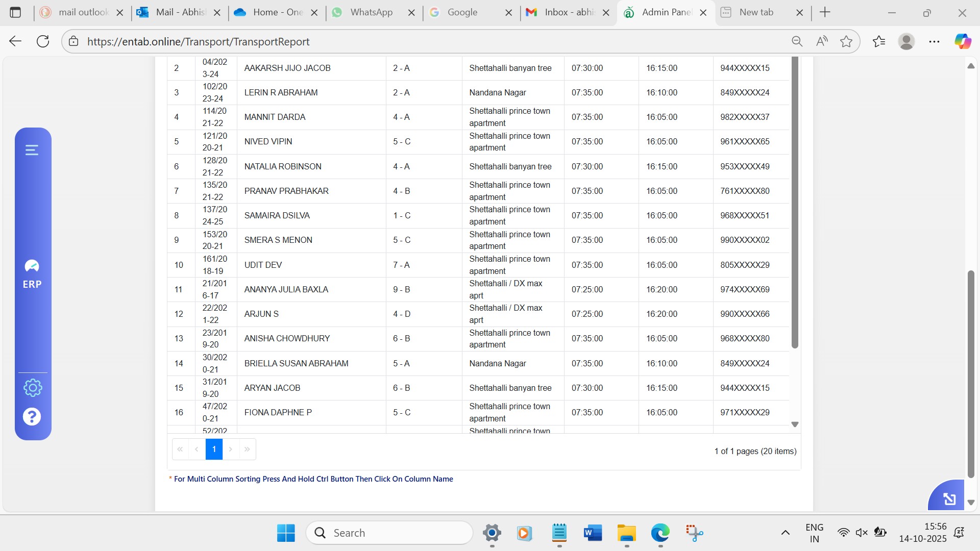The width and height of the screenshot is (980, 551).
Task: Open the settings gear in sidebar
Action: coord(33,388)
